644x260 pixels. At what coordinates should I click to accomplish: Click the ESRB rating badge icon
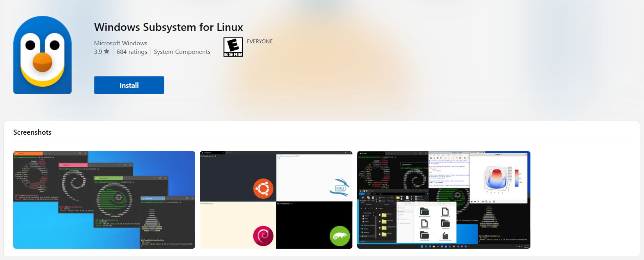(233, 47)
